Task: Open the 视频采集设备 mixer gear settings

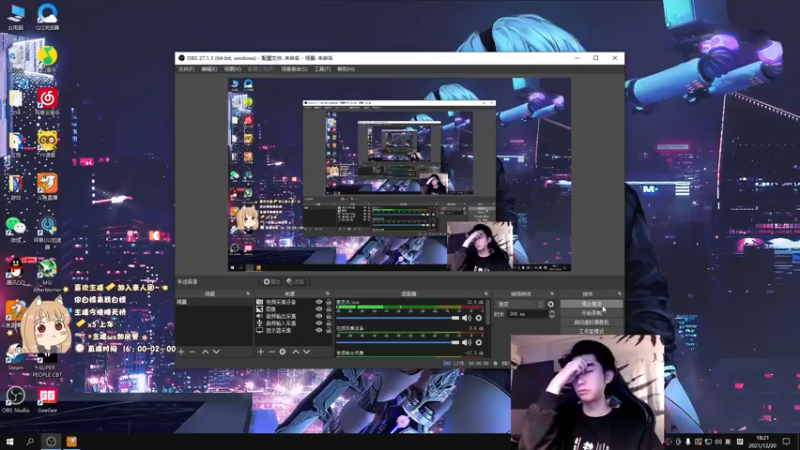Action: pos(479,342)
